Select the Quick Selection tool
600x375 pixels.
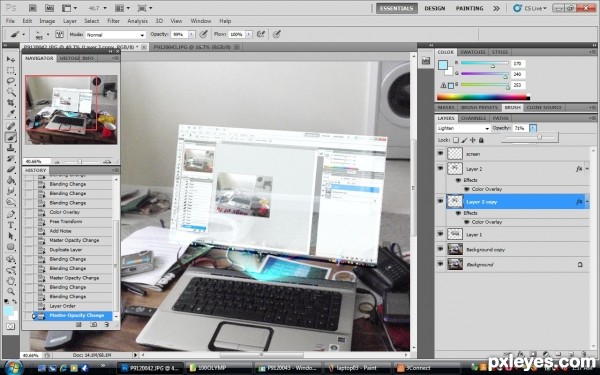(11, 92)
